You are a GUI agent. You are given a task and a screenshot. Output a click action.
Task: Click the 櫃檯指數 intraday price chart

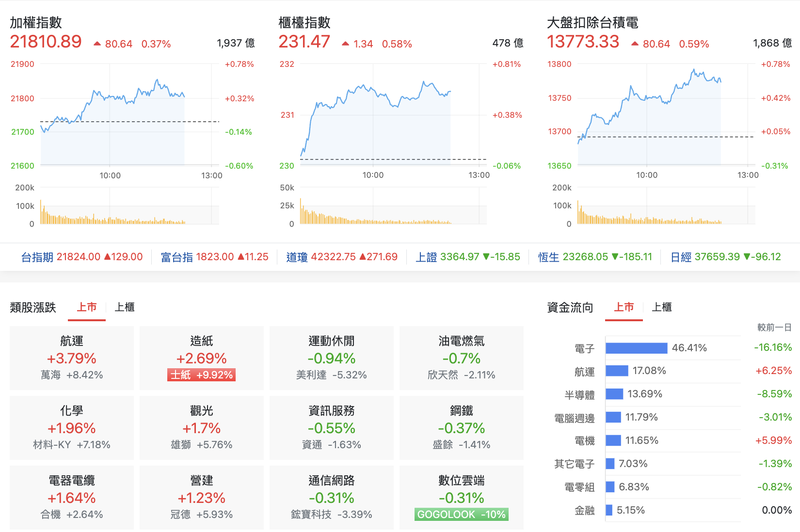393,115
